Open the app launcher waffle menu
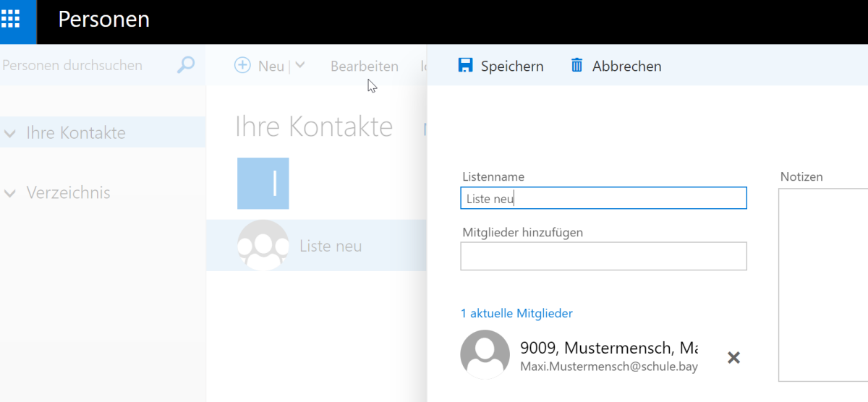 point(12,19)
